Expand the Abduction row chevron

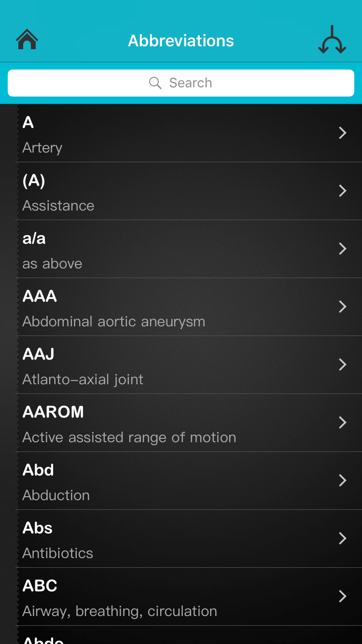point(343,480)
